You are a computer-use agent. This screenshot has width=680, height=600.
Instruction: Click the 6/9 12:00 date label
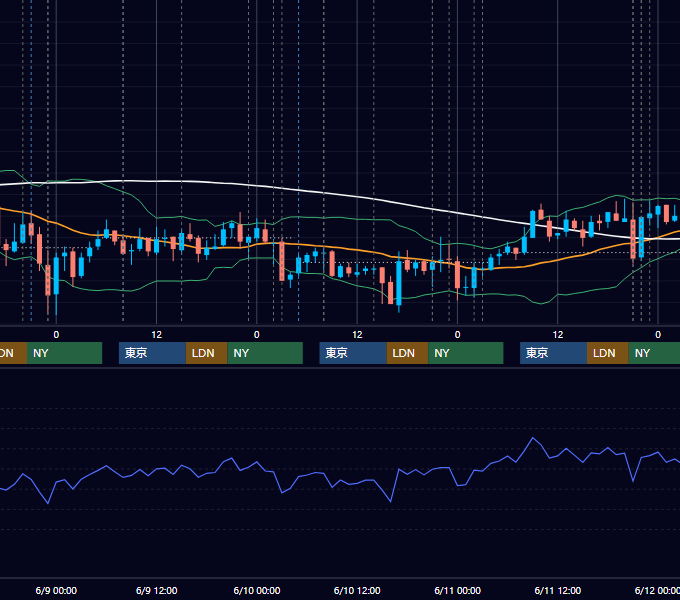point(157,590)
